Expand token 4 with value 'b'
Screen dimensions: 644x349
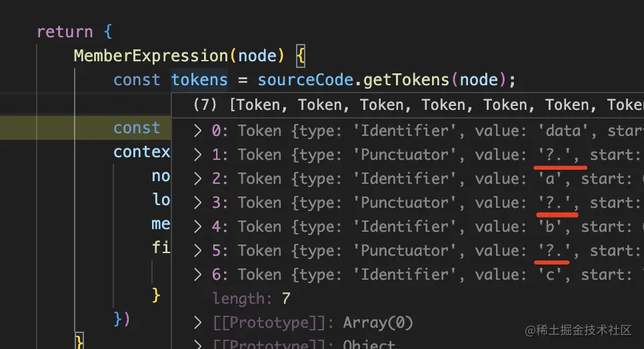click(197, 226)
